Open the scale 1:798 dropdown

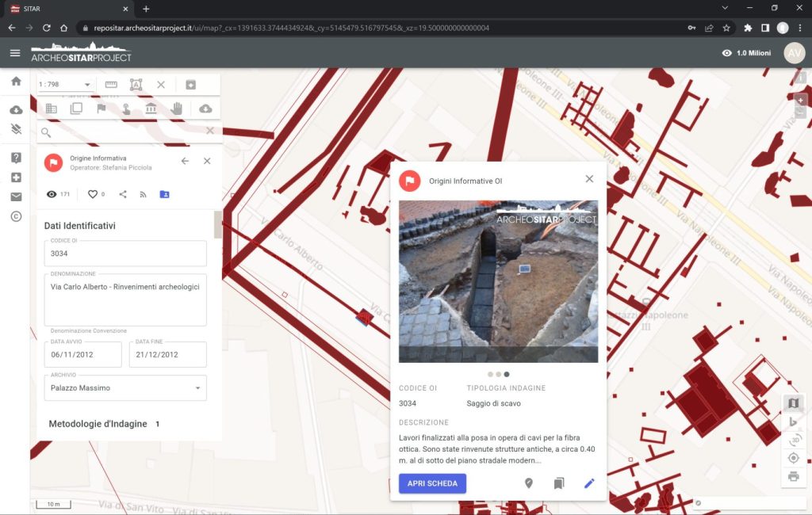pyautogui.click(x=65, y=84)
